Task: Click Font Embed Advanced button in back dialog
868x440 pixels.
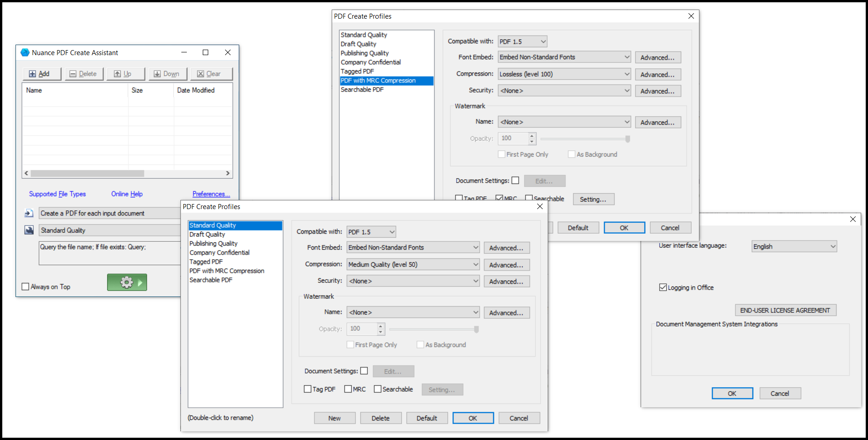Action: [x=657, y=57]
